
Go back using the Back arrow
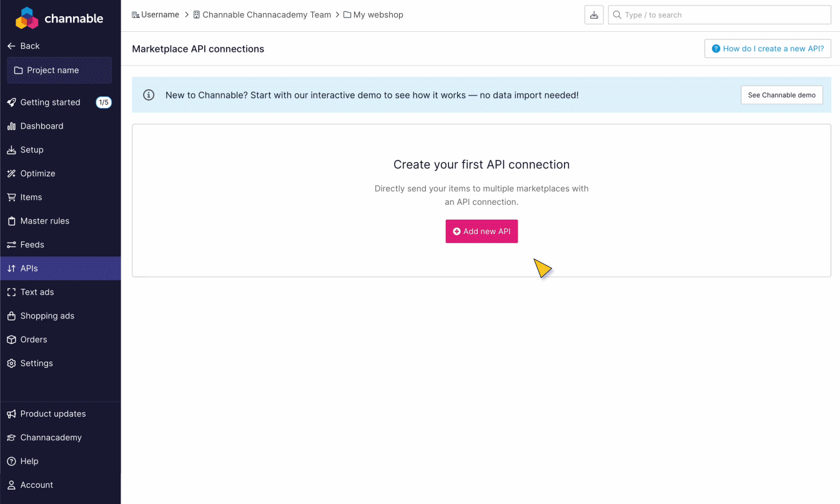point(23,46)
